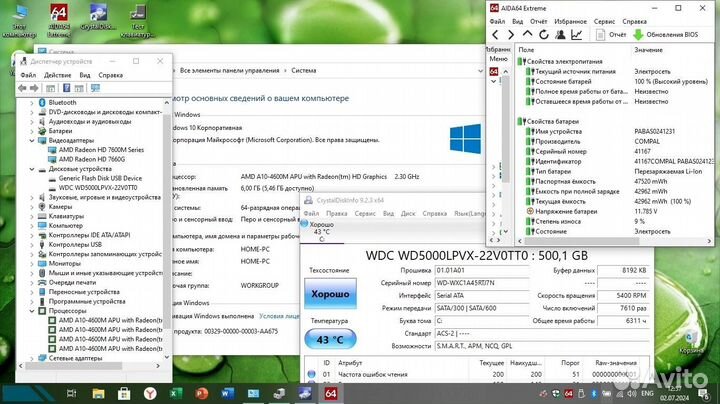Select Generic Flash Disk USB Device
This screenshot has width=720, height=404.
pos(100,178)
